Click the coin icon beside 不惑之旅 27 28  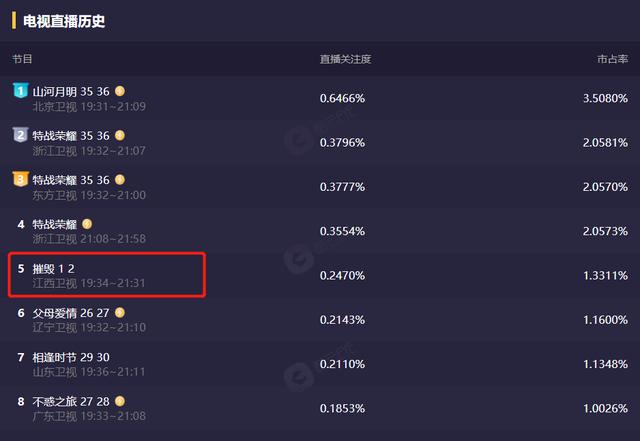click(x=120, y=401)
